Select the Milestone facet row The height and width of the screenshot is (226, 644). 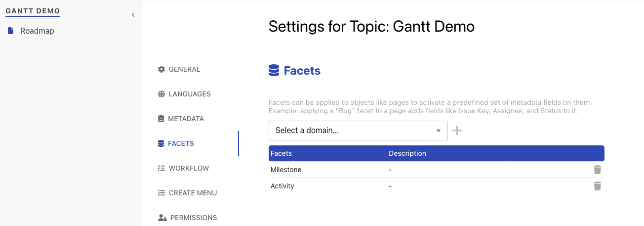pyautogui.click(x=437, y=170)
